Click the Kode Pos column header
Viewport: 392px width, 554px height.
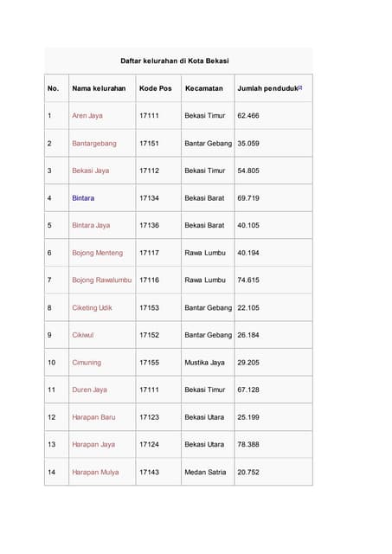tap(156, 88)
